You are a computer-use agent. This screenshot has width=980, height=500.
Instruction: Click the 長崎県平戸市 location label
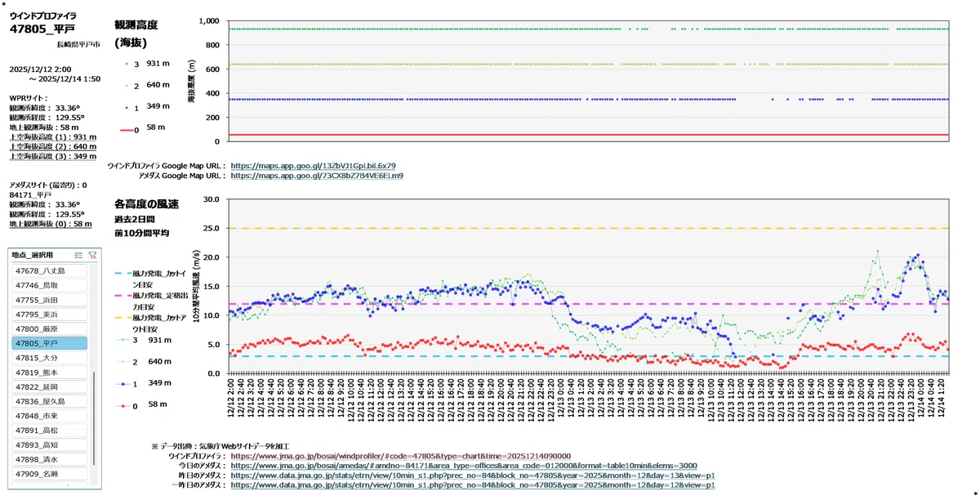pyautogui.click(x=79, y=45)
